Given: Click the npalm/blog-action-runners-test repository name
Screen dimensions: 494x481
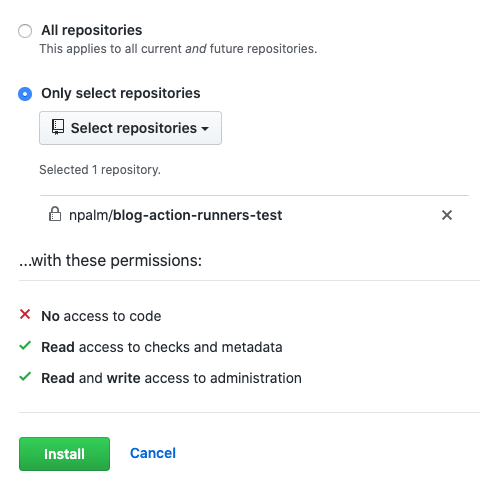Looking at the screenshot, I should [175, 215].
